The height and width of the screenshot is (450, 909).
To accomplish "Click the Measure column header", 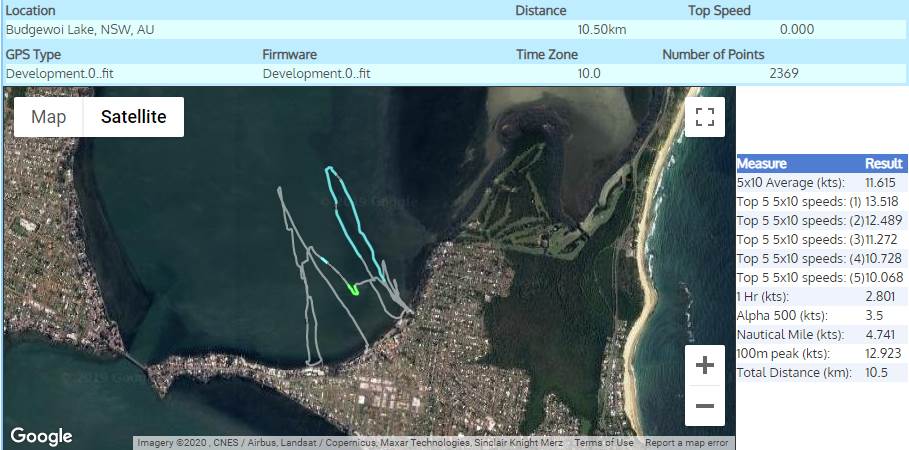I will pyautogui.click(x=762, y=164).
